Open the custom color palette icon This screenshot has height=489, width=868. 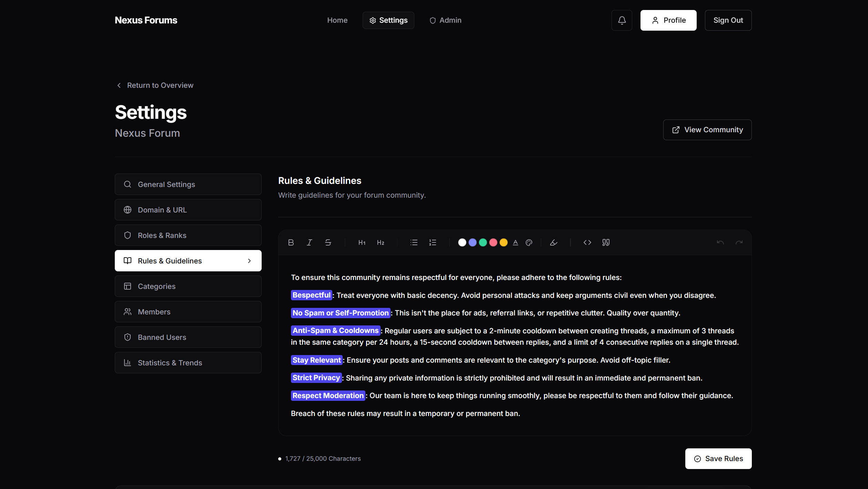[529, 243]
